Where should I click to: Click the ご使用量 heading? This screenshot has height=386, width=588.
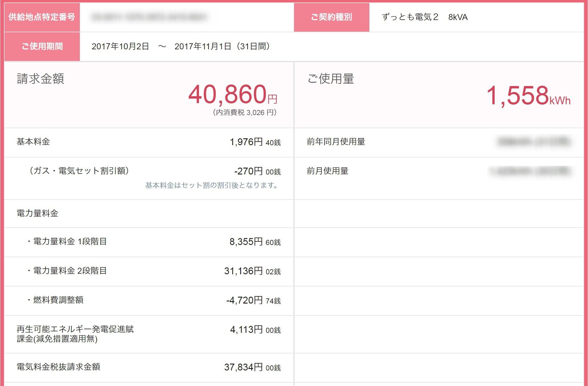pos(330,79)
